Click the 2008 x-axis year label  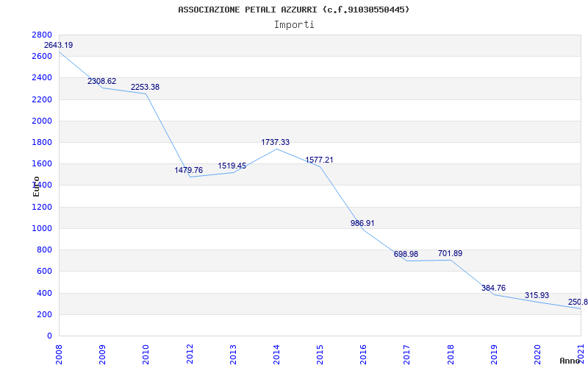click(59, 355)
